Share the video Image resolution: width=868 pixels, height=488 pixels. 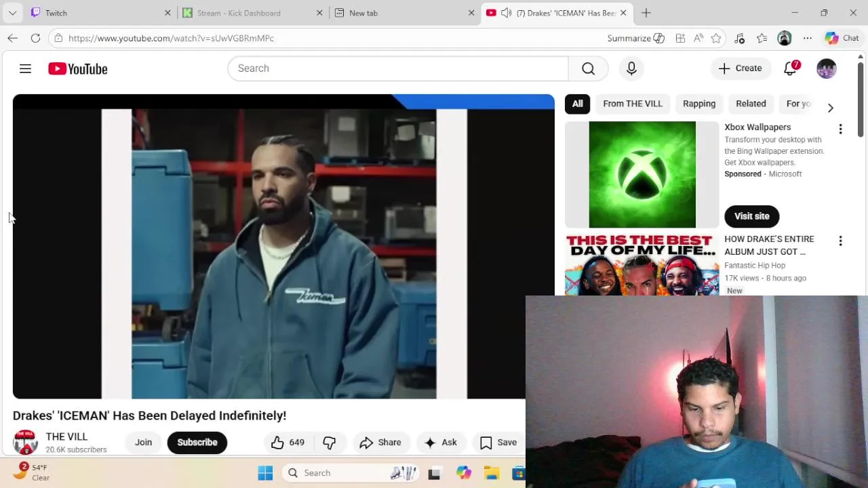tap(380, 443)
